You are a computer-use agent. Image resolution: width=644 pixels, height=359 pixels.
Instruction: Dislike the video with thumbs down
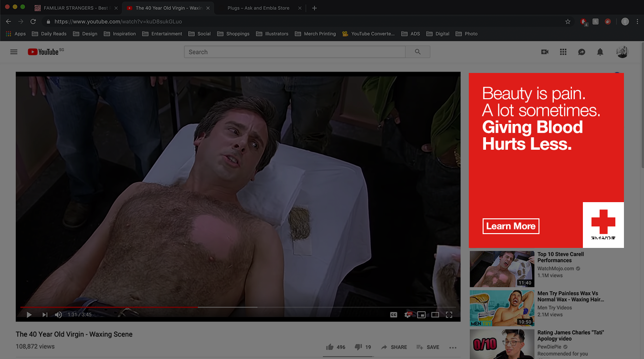coord(363,347)
